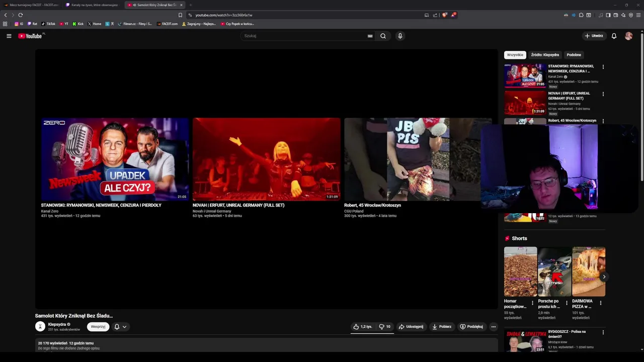Go to YouTube home via the logo
Image resolution: width=644 pixels, height=362 pixels.
pyautogui.click(x=31, y=36)
